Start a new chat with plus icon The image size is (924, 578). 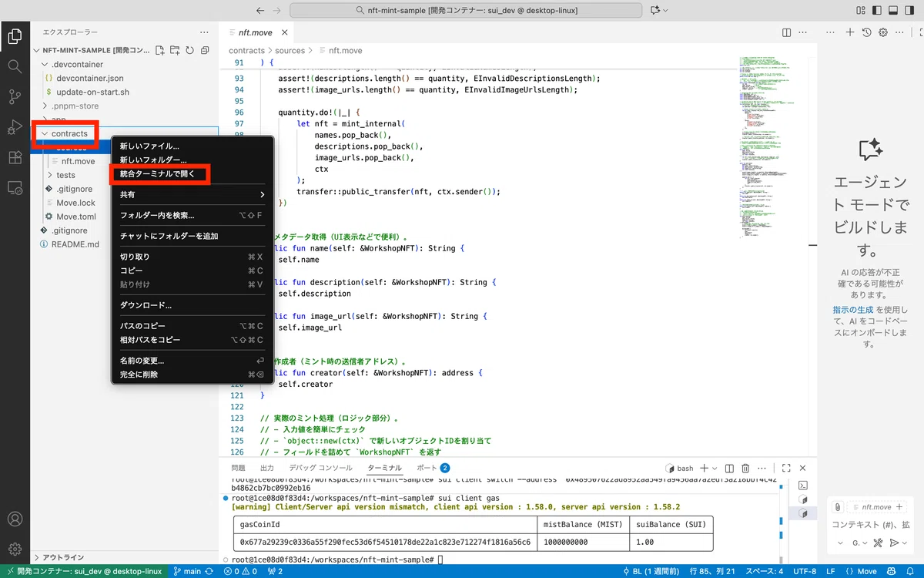850,32
